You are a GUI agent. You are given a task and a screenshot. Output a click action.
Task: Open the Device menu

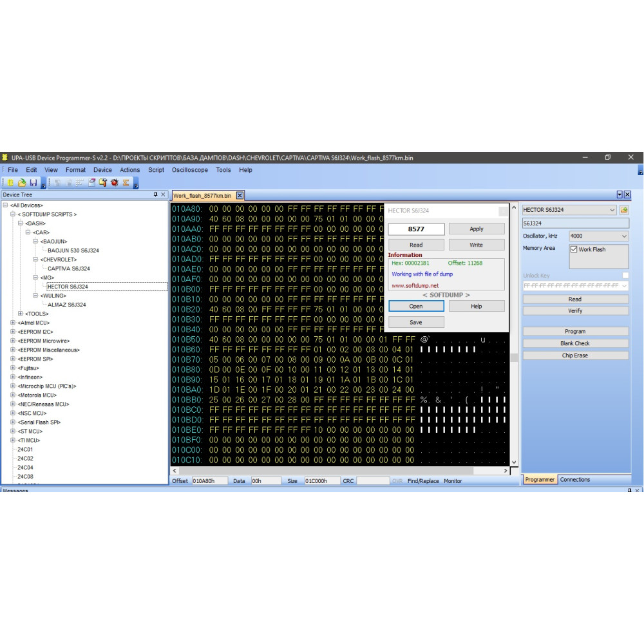(102, 170)
